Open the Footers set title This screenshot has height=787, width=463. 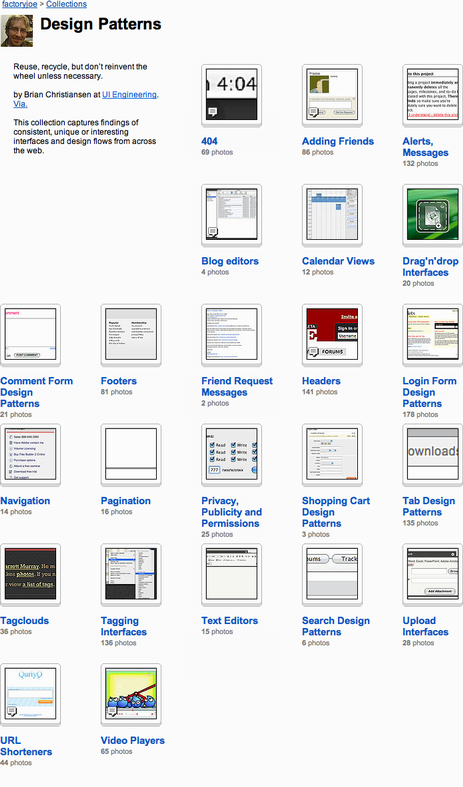pos(119,381)
